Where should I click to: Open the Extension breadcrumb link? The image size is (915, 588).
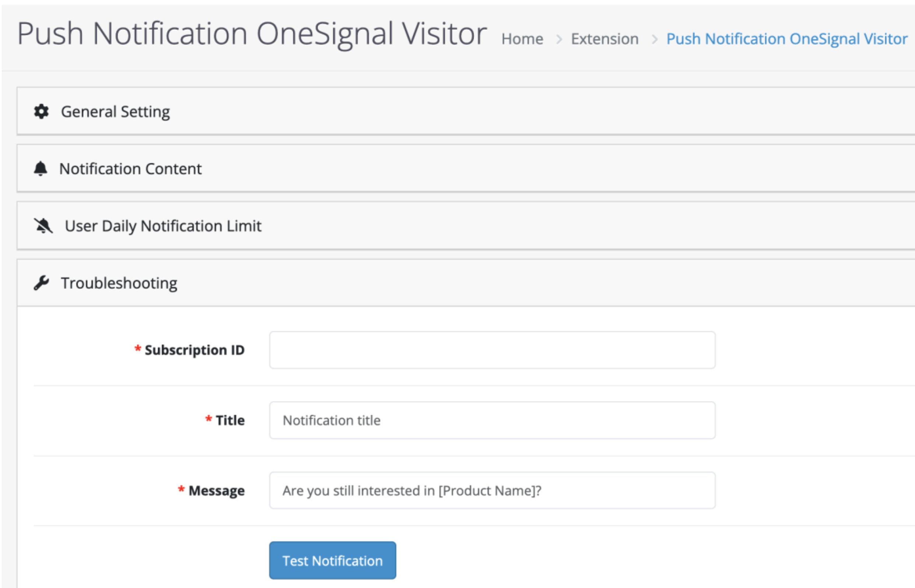[604, 39]
